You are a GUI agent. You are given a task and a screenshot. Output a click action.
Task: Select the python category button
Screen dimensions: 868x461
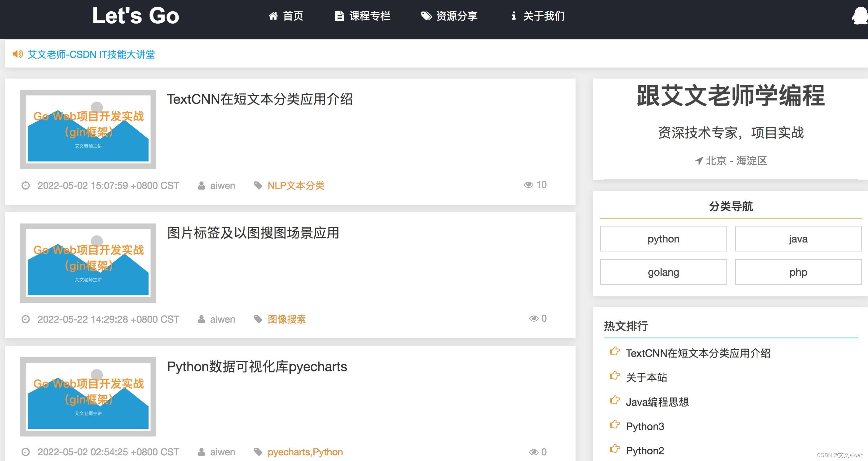[663, 239]
